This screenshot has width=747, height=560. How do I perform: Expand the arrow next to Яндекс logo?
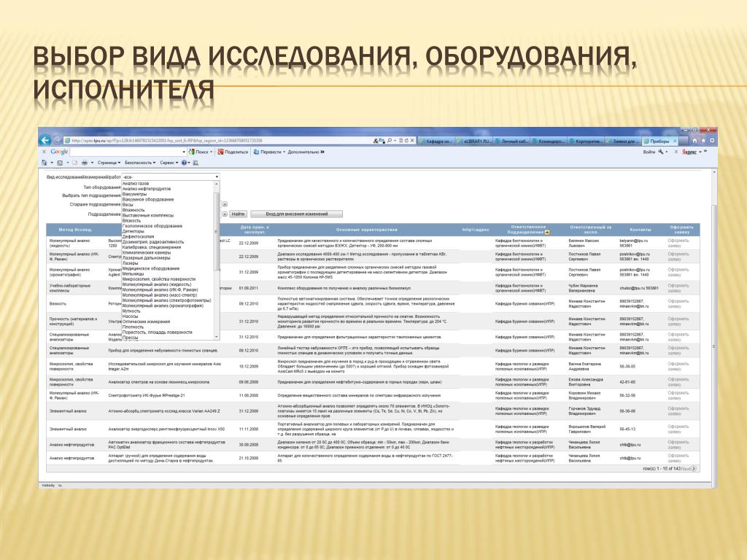tap(700, 152)
